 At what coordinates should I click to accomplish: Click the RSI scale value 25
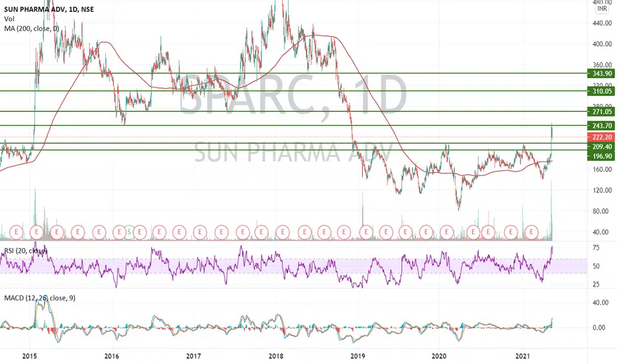click(596, 284)
